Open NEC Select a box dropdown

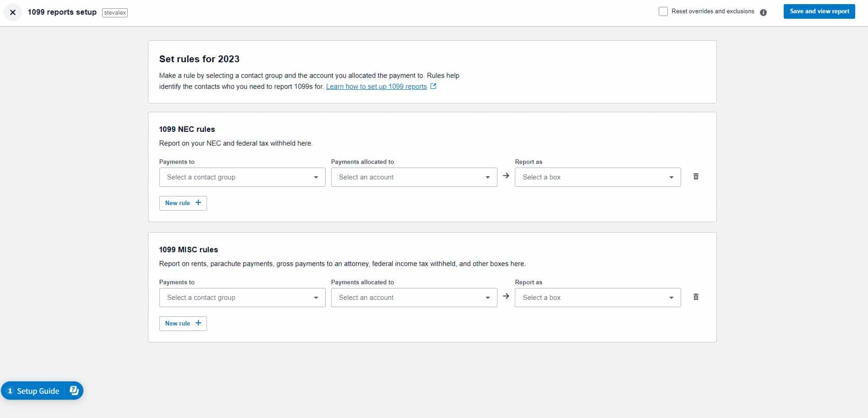tap(598, 177)
